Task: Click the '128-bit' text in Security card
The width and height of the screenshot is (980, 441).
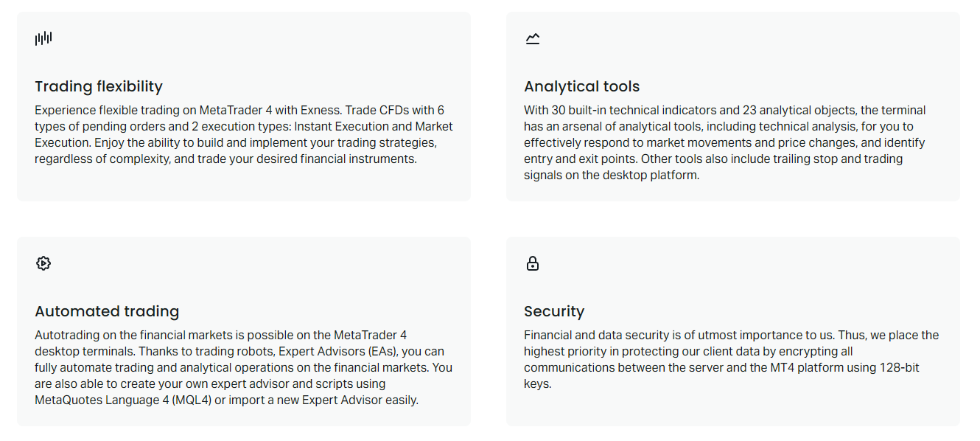Action: (900, 367)
